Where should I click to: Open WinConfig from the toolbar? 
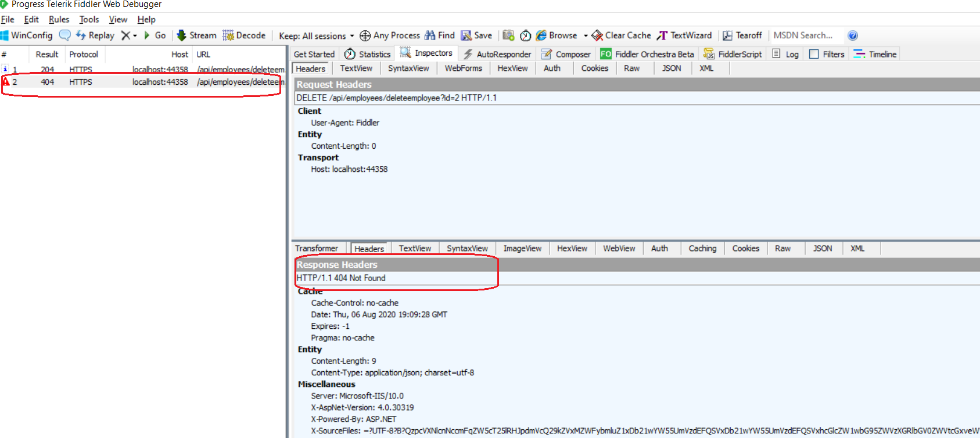pos(27,35)
